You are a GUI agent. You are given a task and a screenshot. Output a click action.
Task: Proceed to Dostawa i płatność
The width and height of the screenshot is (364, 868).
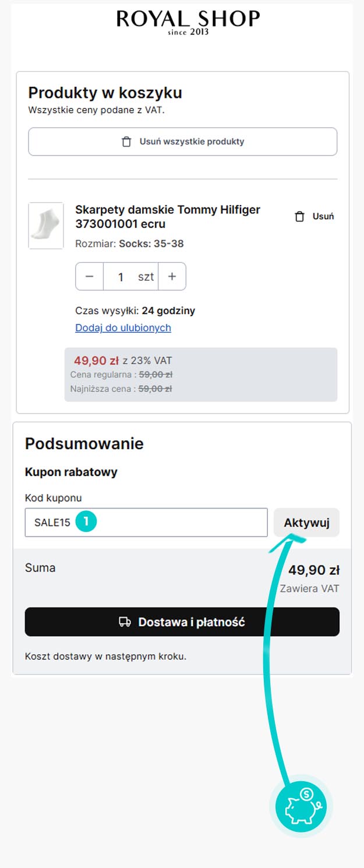click(182, 622)
